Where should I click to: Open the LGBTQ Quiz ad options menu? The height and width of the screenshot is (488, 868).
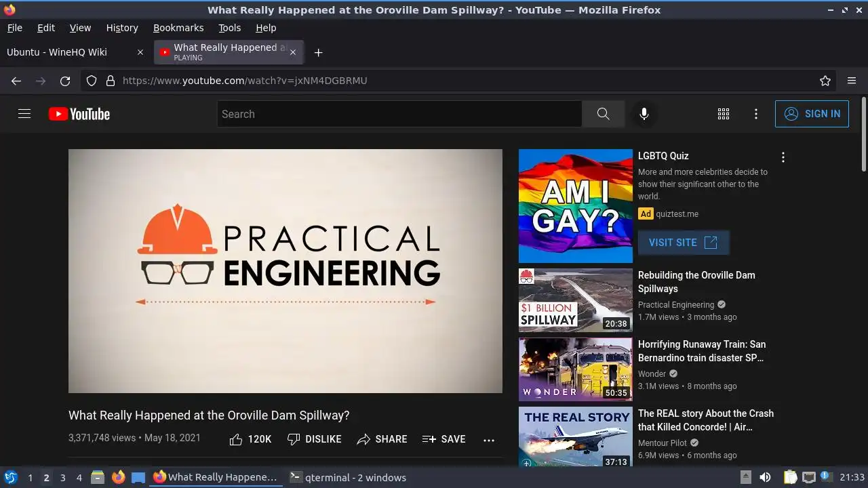tap(783, 157)
